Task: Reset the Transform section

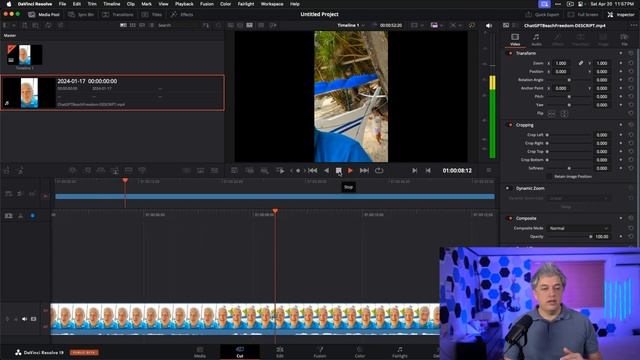Action: pyautogui.click(x=631, y=53)
